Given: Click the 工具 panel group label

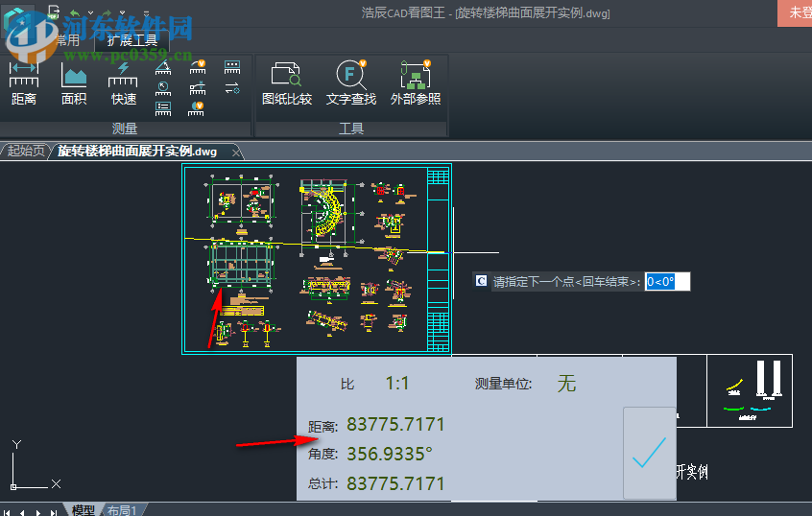Looking at the screenshot, I should click(x=351, y=129).
